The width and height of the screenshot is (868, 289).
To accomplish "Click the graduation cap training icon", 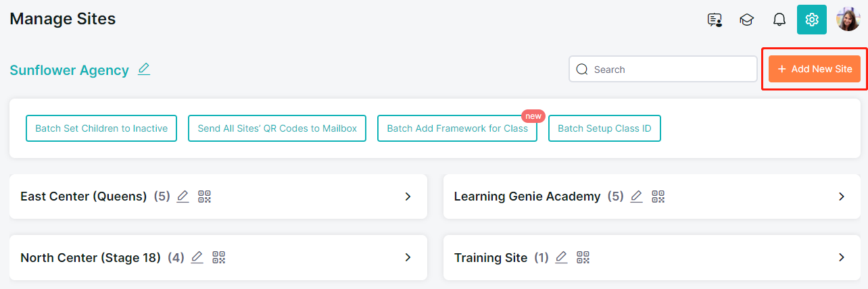I will [746, 20].
